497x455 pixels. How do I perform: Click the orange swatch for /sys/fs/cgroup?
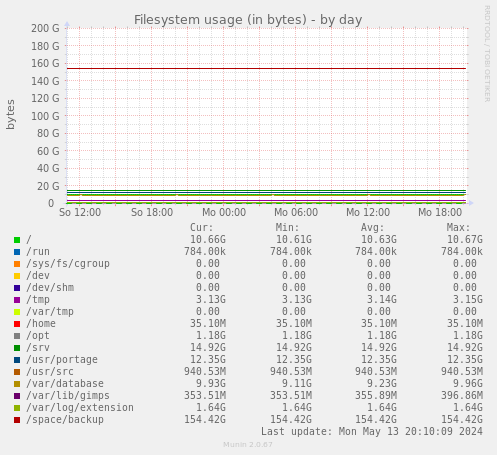(17, 264)
